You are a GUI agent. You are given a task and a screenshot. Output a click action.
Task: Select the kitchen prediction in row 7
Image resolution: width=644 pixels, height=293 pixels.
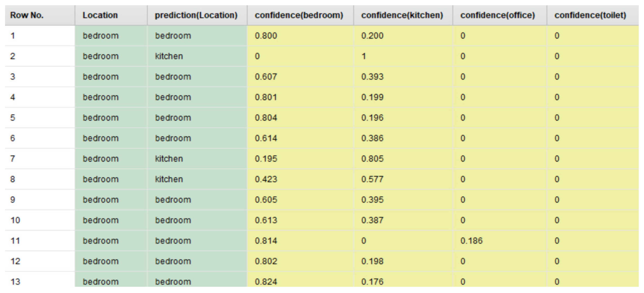[x=169, y=159]
